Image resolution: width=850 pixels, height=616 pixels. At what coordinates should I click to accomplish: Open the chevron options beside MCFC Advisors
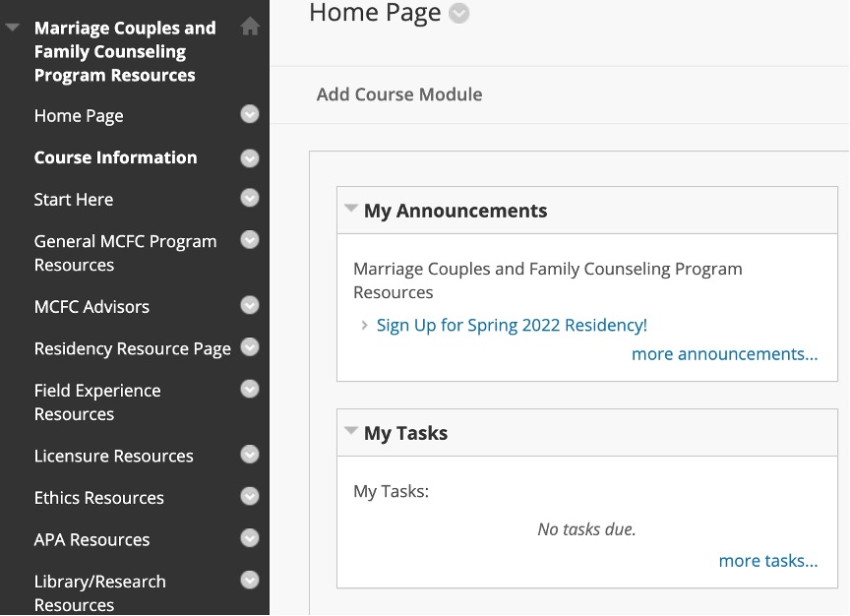(x=250, y=305)
